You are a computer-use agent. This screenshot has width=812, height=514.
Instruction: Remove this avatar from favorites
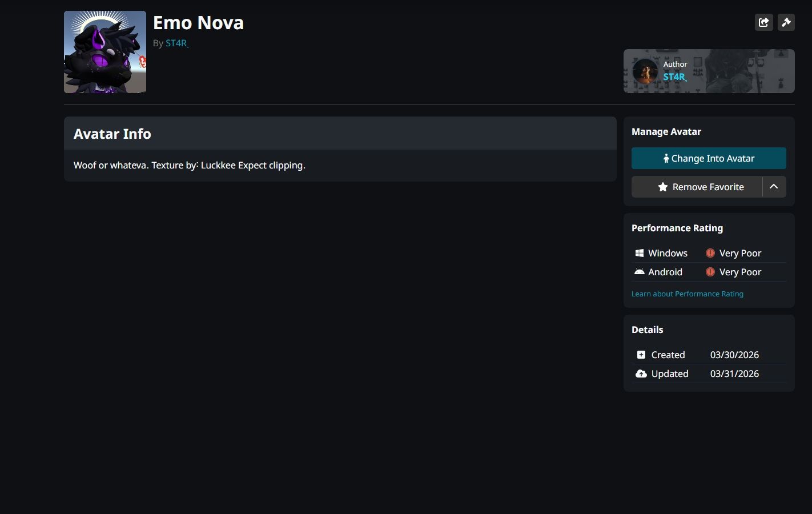pos(697,187)
